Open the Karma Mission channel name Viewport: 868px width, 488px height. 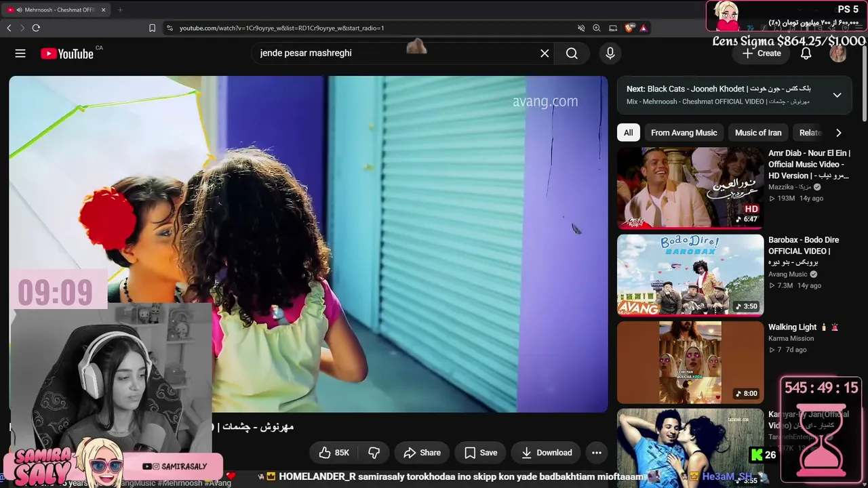pyautogui.click(x=791, y=339)
